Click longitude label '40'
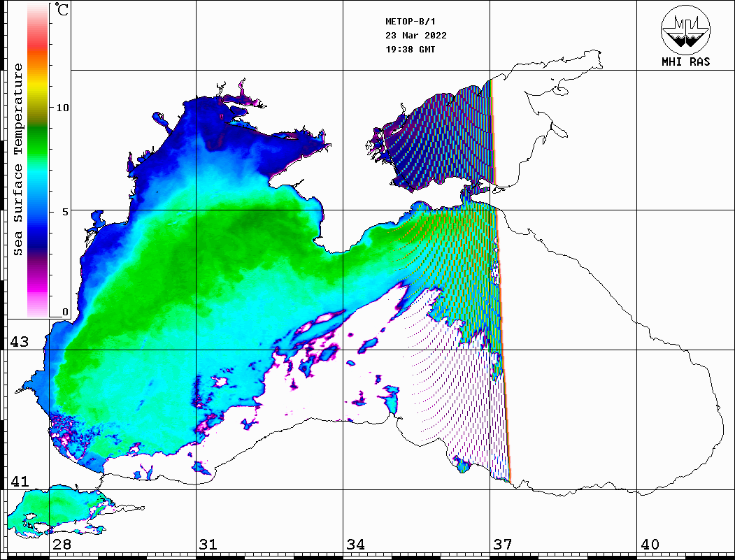This screenshot has height=560, width=735. (x=650, y=544)
